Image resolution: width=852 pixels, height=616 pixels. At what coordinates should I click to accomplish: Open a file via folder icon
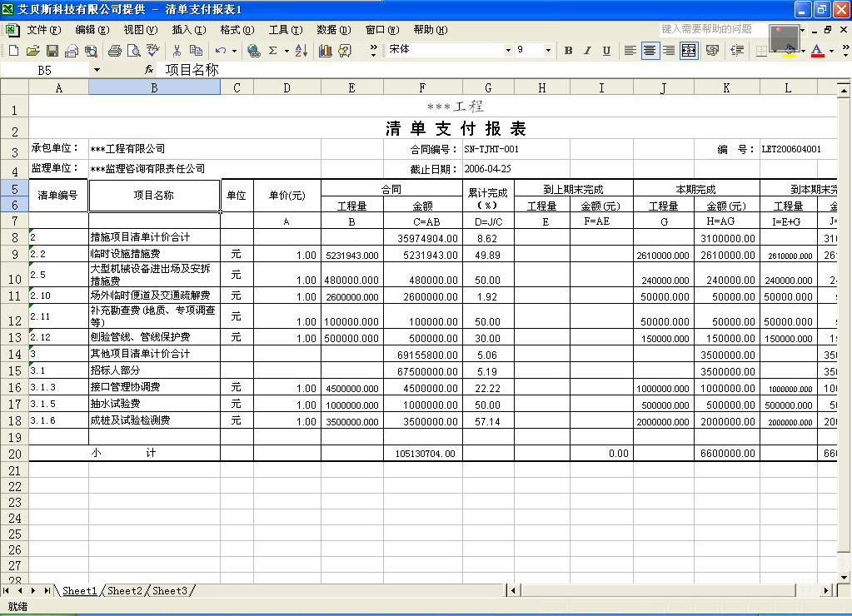tap(33, 51)
